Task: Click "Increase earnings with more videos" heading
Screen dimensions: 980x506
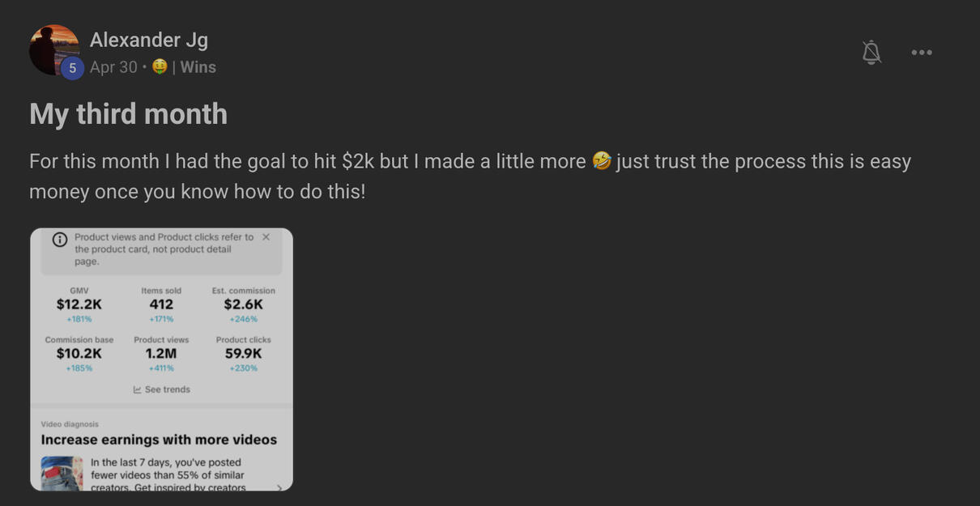Action: pyautogui.click(x=159, y=440)
